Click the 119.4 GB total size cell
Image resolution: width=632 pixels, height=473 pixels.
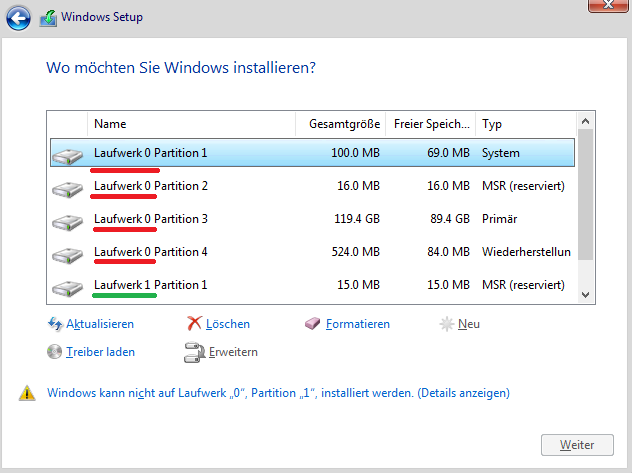(x=357, y=219)
